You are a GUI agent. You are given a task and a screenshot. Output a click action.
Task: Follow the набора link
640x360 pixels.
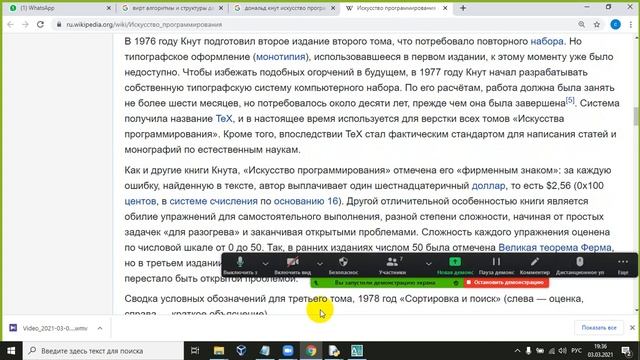point(547,41)
